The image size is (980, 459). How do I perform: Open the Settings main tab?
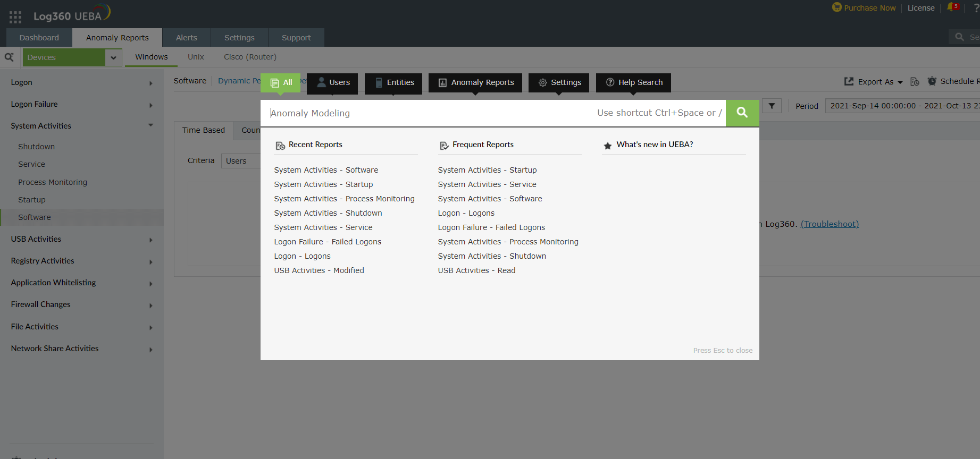[239, 38]
